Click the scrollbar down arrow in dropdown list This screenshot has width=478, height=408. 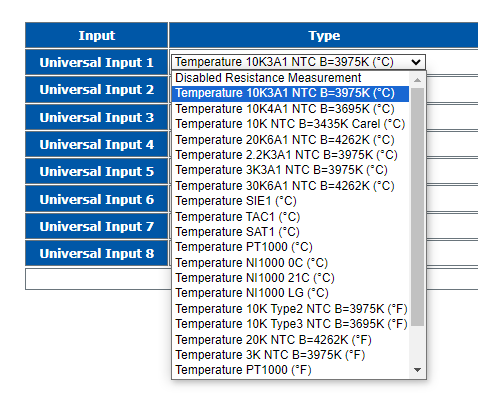point(417,370)
